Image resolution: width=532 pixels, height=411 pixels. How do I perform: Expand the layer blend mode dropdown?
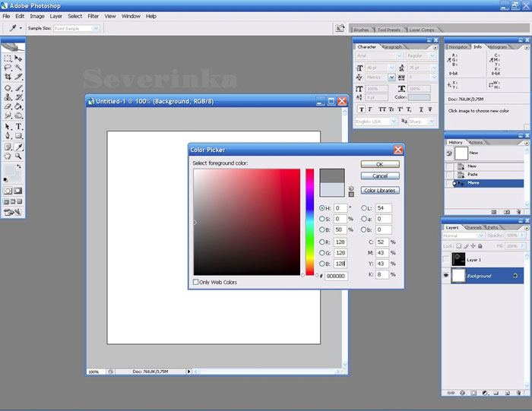[x=461, y=236]
